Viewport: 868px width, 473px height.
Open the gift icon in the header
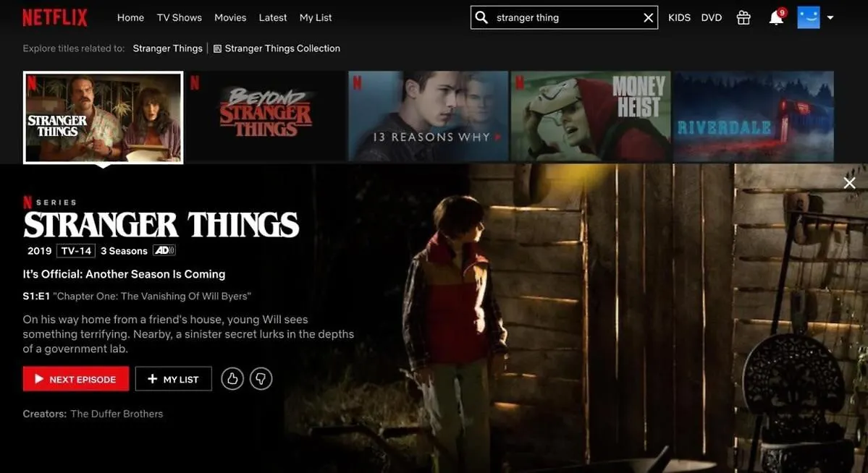point(743,17)
